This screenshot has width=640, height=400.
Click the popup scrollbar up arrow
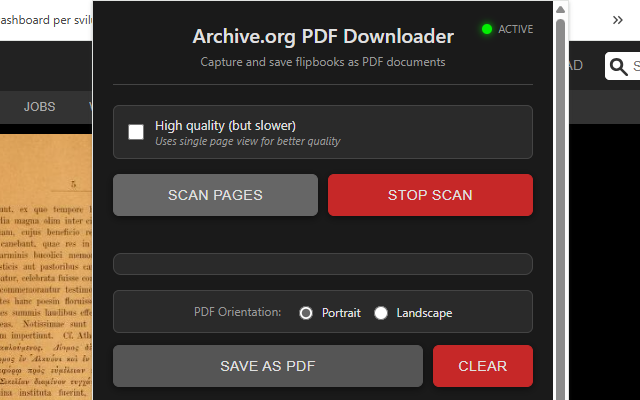pyautogui.click(x=560, y=9)
